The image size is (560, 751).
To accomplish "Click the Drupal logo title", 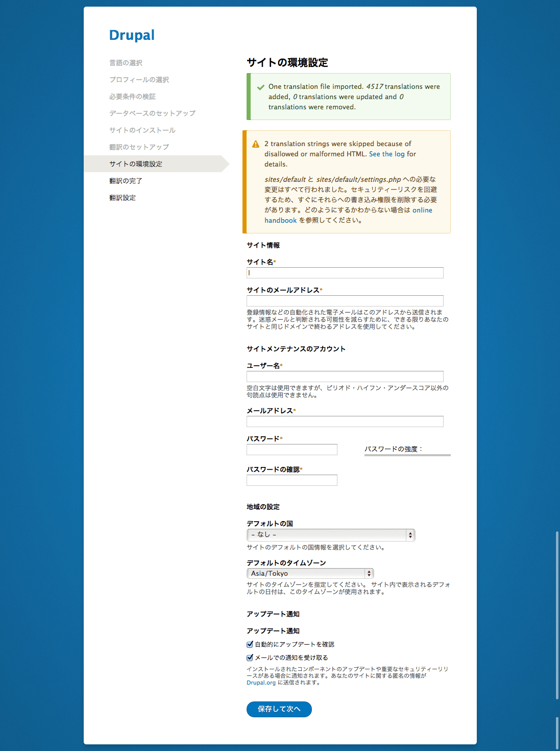I will [x=132, y=35].
